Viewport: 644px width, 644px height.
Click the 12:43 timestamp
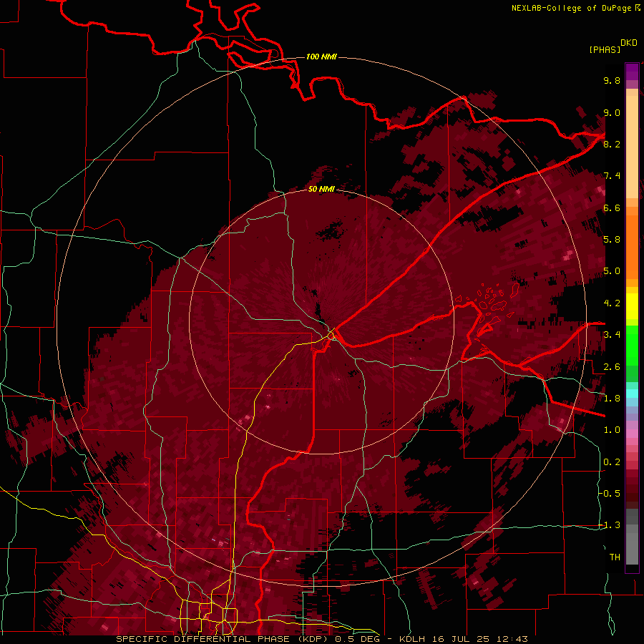point(512,639)
